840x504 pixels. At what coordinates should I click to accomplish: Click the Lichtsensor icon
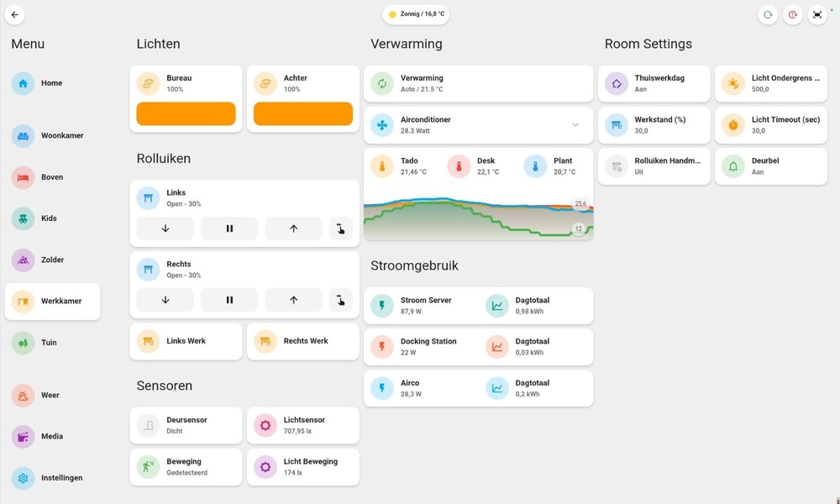[x=264, y=425]
